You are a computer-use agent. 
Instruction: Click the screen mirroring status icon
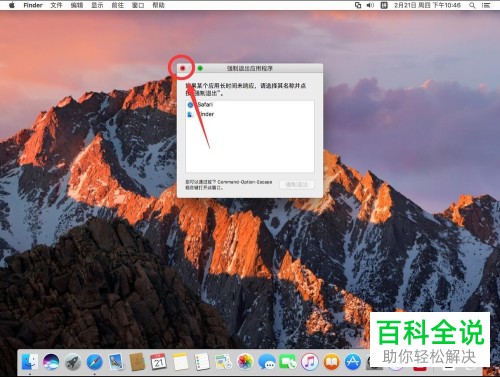[x=358, y=5]
